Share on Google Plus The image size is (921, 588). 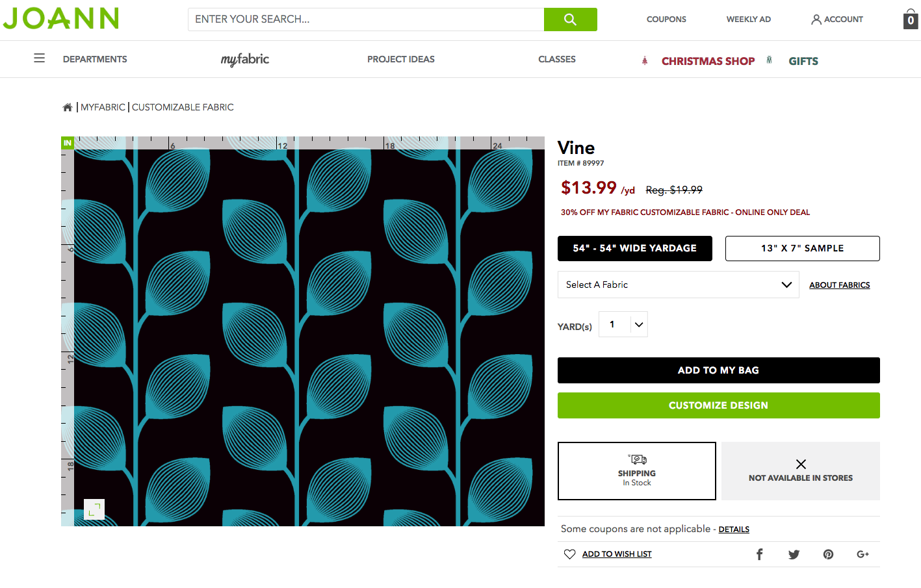pyautogui.click(x=863, y=554)
